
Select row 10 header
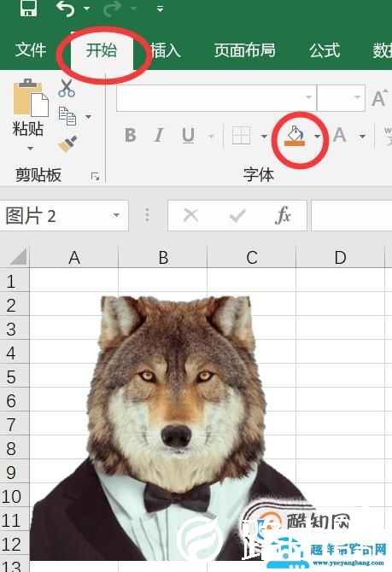(15, 495)
